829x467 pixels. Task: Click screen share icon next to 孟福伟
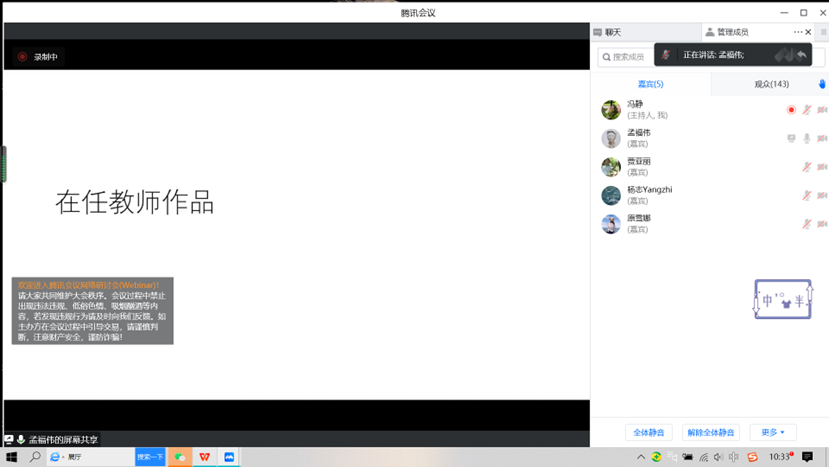791,139
